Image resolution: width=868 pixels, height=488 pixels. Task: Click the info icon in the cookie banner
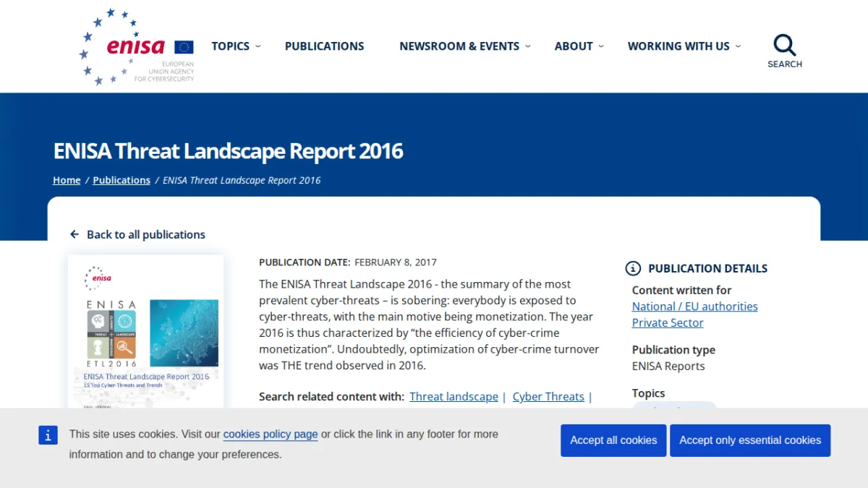(x=48, y=435)
